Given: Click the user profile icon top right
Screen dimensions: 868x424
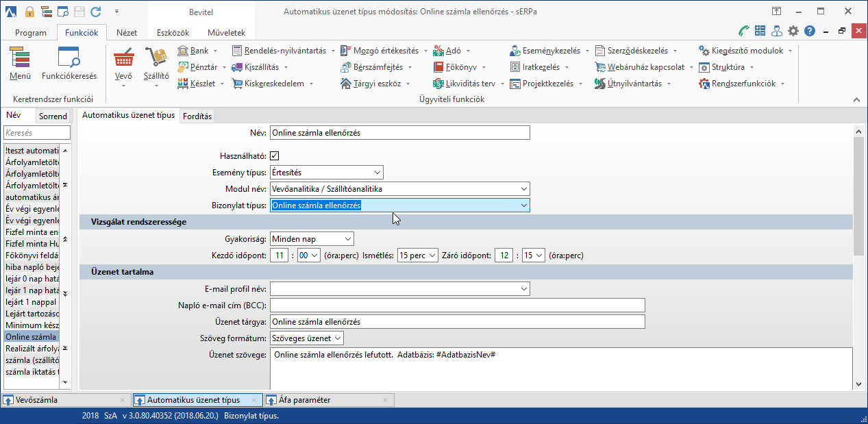Looking at the screenshot, I should point(777,31).
